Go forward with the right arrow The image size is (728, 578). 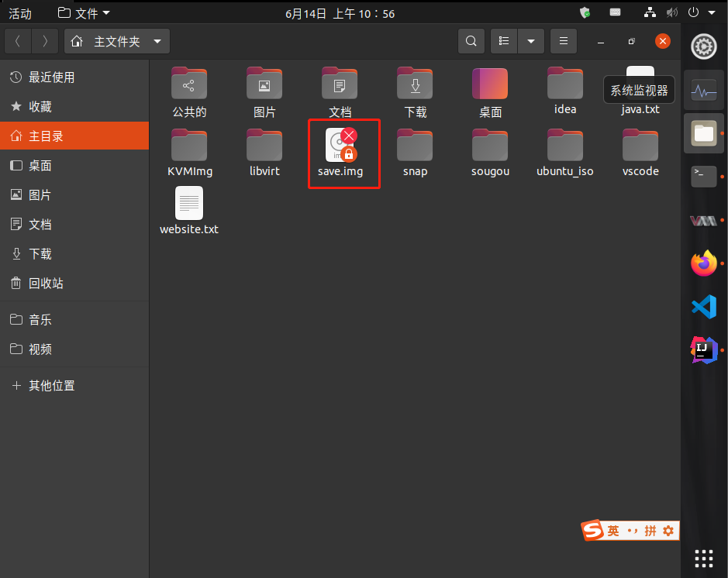point(44,41)
